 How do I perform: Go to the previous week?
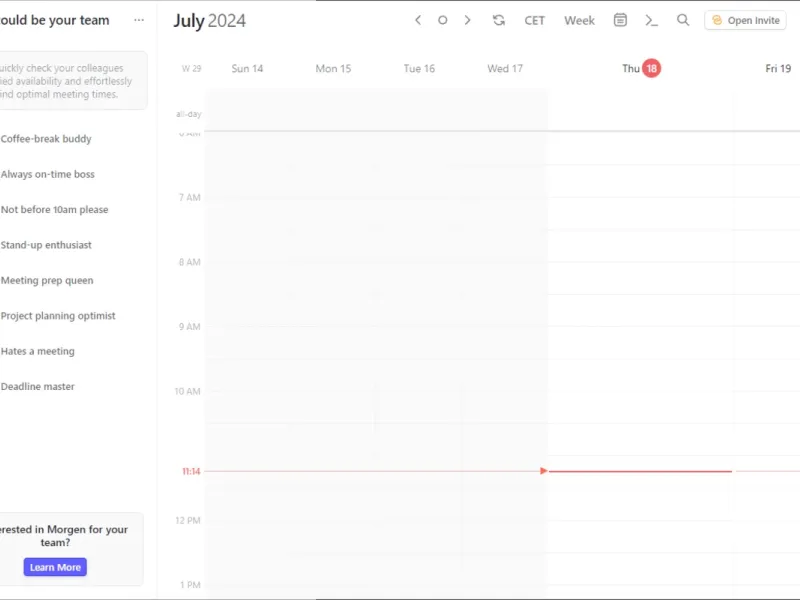coord(418,20)
